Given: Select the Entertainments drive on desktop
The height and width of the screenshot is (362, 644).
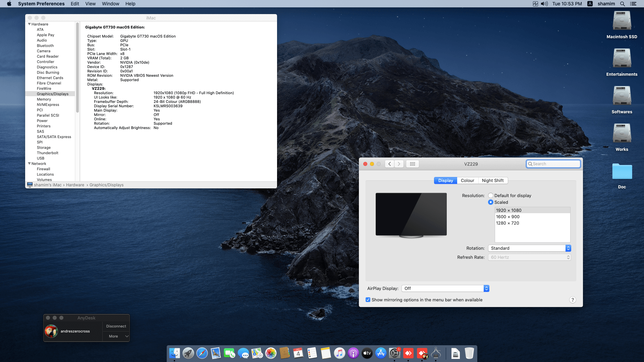Looking at the screenshot, I should click(x=622, y=59).
